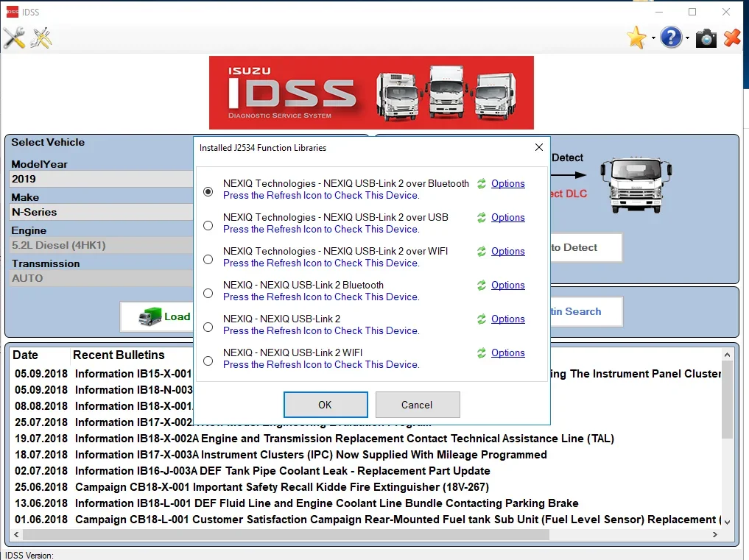Click the IDSS app logo in title bar
Image resolution: width=749 pixels, height=560 pixels.
coord(12,12)
